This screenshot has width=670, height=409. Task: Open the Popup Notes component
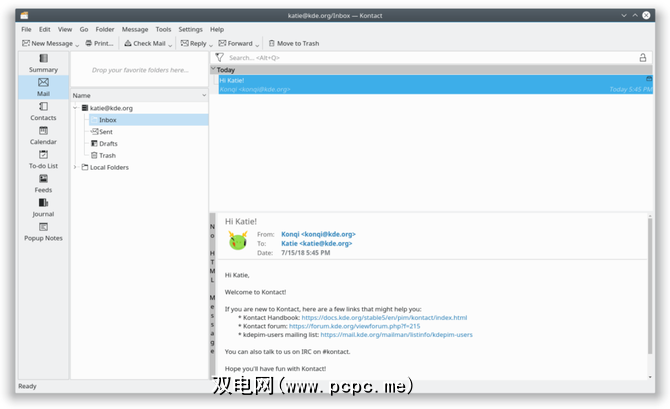click(43, 232)
